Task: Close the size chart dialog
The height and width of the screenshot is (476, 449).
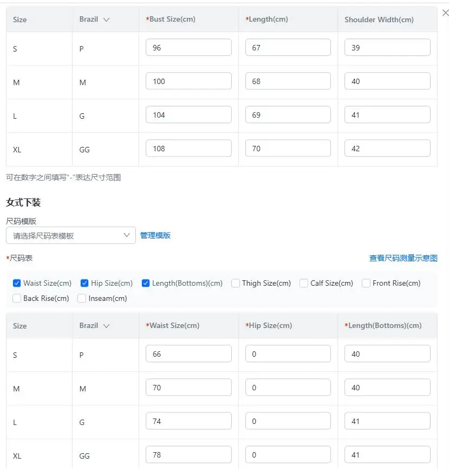Action: (445, 13)
